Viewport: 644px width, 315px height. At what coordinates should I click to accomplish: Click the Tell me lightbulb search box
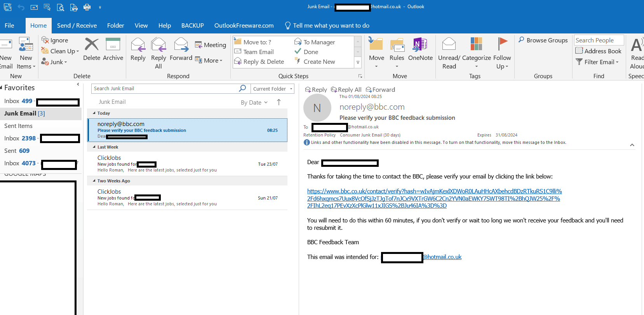[x=327, y=25]
